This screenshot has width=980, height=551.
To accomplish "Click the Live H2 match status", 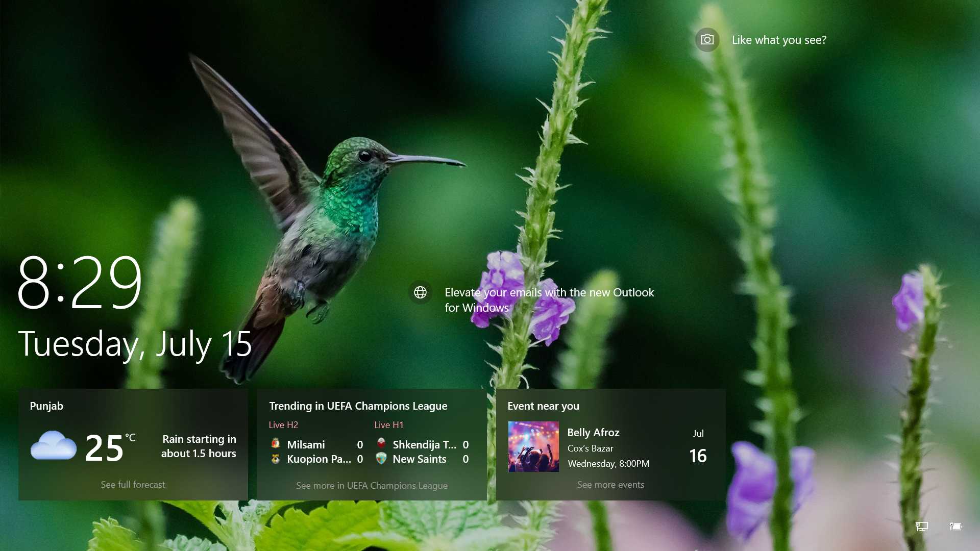I will (283, 424).
